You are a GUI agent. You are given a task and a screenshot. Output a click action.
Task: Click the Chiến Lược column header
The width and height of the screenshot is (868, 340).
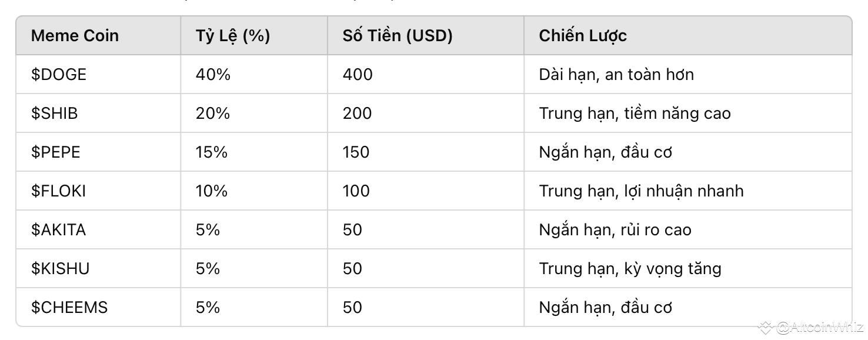pyautogui.click(x=688, y=36)
